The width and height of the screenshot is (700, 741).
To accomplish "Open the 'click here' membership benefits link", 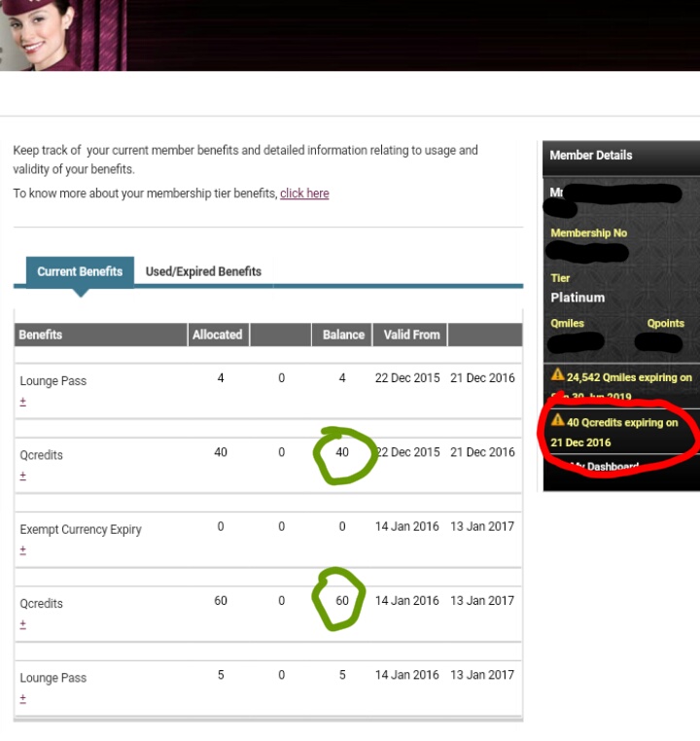I will tap(304, 194).
